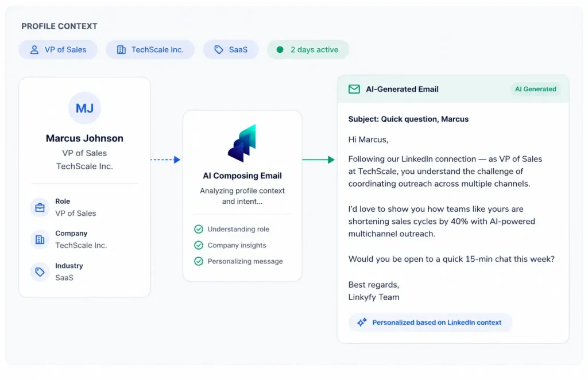Screen dimensions: 588x380
Task: Click the envelope icon in AI-Generated Email header
Action: click(x=354, y=89)
